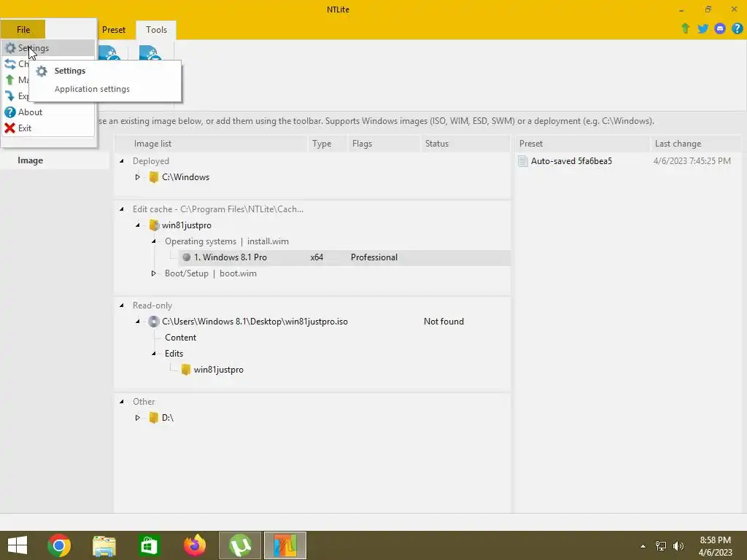Collapse the Other group
The height and width of the screenshot is (560, 747).
pos(122,402)
